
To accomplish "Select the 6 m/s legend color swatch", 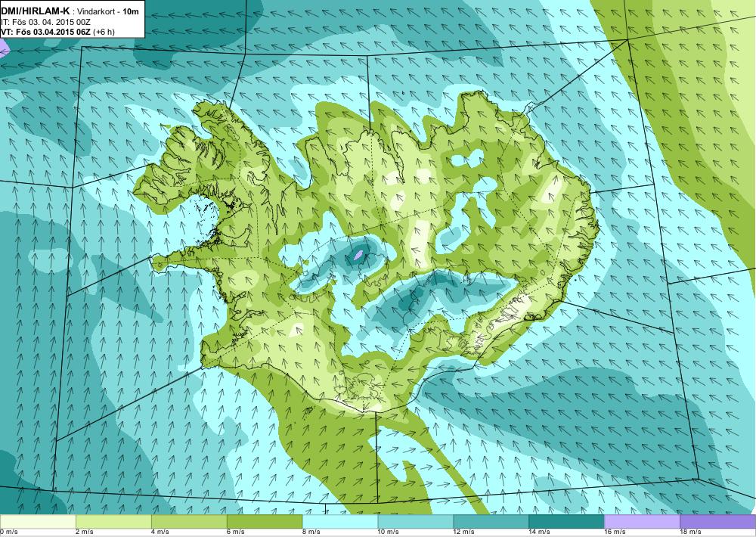I will coord(265,522).
